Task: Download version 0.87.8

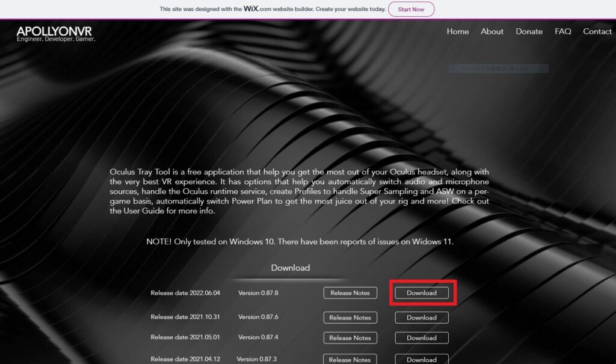Action: [x=422, y=293]
